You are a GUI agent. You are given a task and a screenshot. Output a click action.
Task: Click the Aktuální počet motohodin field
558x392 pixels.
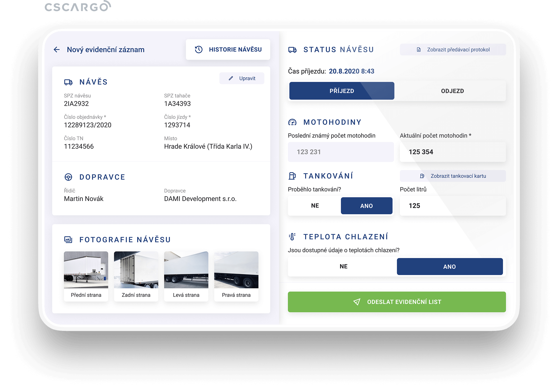tap(453, 152)
